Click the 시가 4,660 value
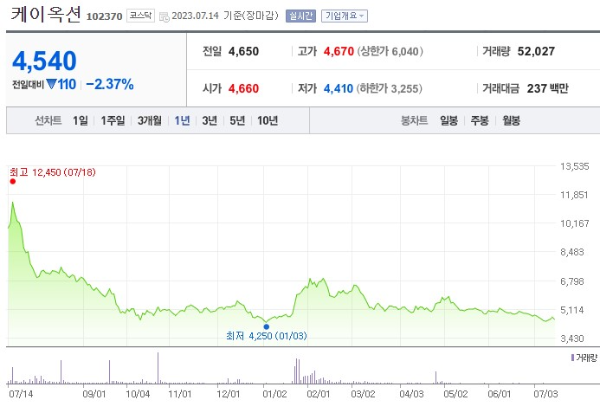The image size is (600, 411). [243, 88]
